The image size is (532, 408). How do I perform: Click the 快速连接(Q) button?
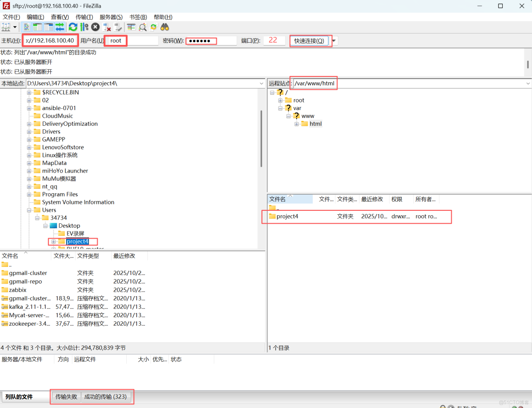pos(309,41)
